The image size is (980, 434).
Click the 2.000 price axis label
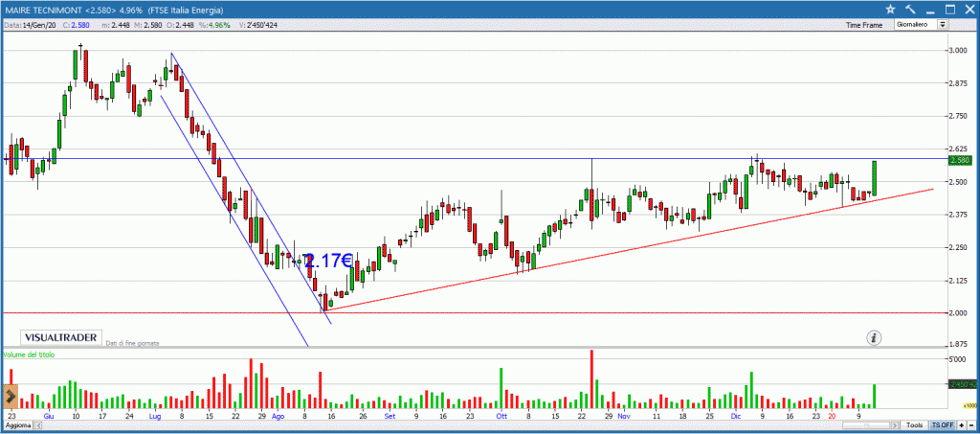(x=957, y=312)
